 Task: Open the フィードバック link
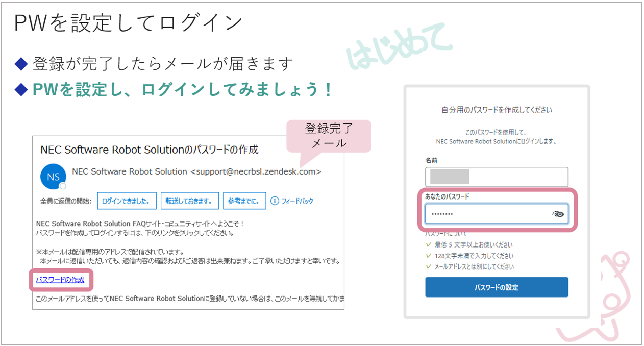(298, 201)
